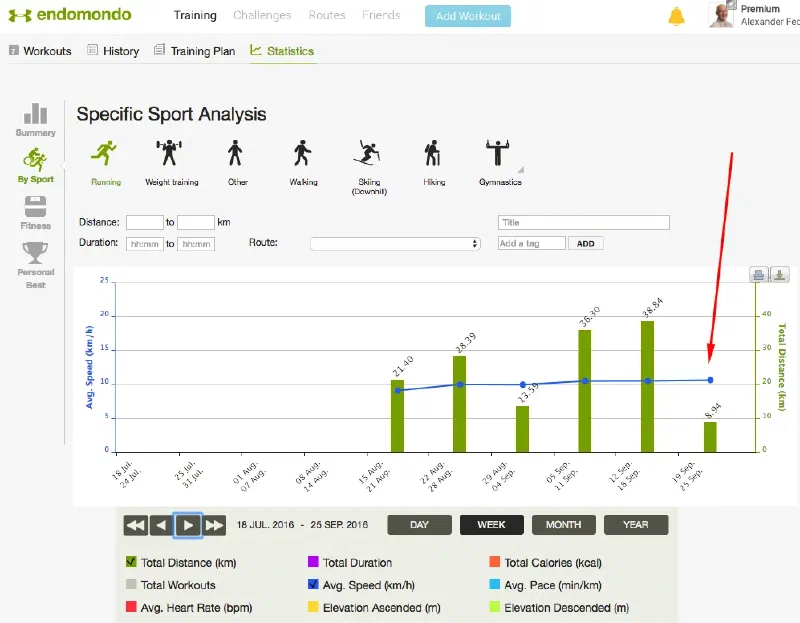Expand more sports arrow beside Gymnastics

pos(521,169)
